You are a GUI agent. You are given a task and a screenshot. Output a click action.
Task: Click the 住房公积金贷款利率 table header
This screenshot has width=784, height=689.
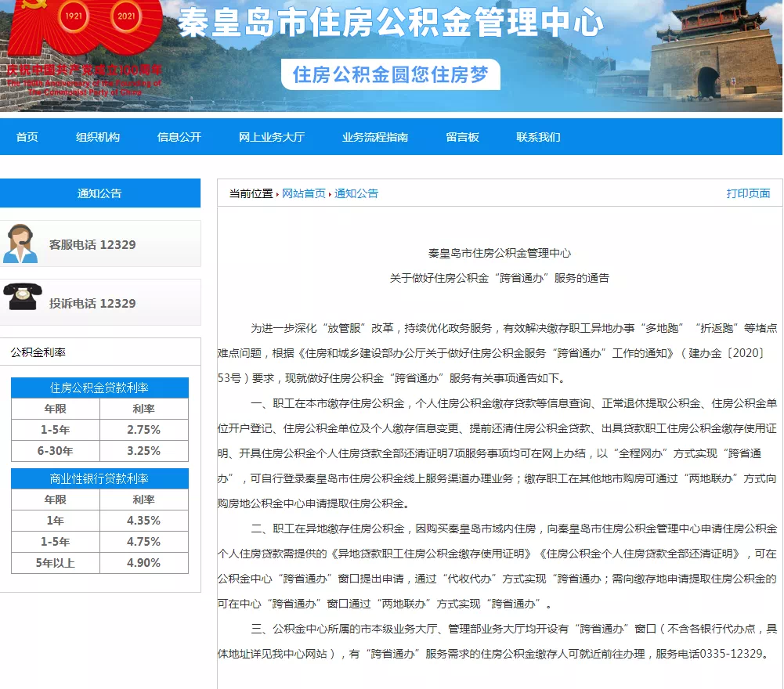pyautogui.click(x=99, y=388)
